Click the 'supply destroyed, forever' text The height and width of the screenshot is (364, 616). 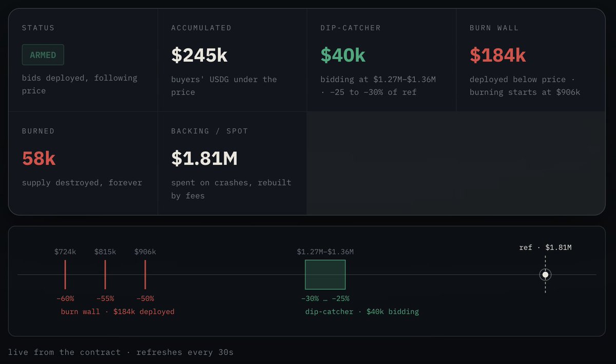pos(82,182)
